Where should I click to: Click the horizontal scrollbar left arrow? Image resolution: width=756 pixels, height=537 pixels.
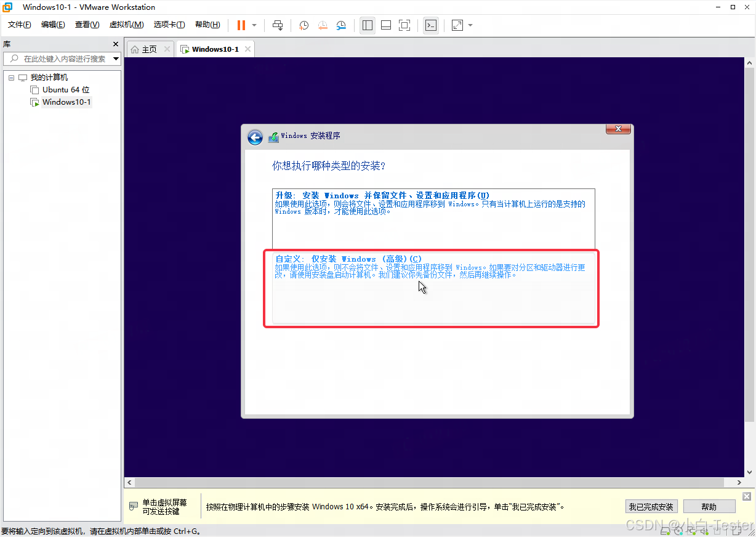[x=129, y=482]
